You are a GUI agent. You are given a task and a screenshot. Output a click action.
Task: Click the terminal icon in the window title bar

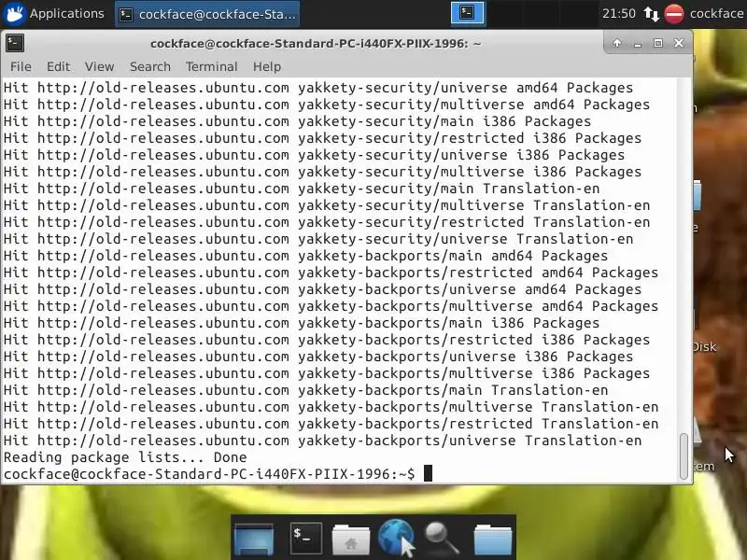pyautogui.click(x=15, y=43)
